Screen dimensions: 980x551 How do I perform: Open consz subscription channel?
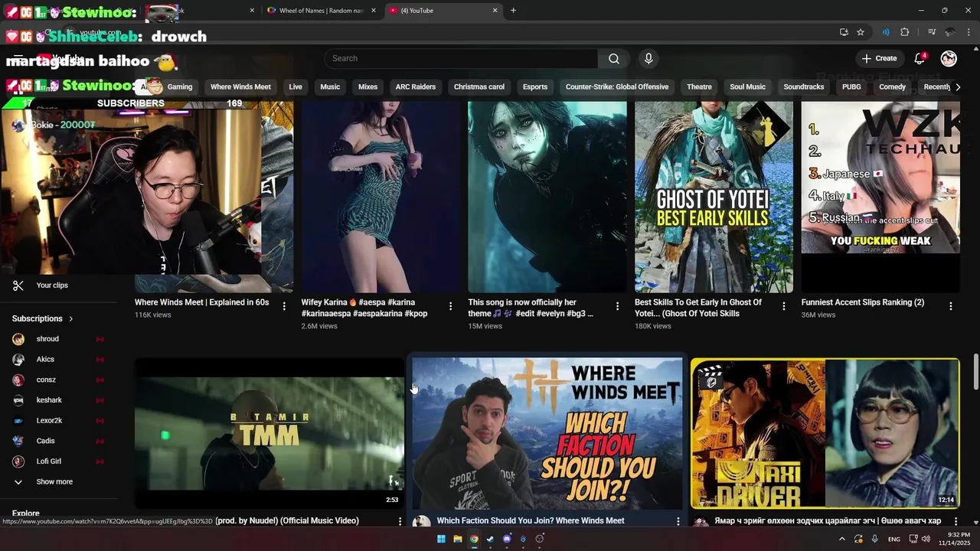coord(46,380)
